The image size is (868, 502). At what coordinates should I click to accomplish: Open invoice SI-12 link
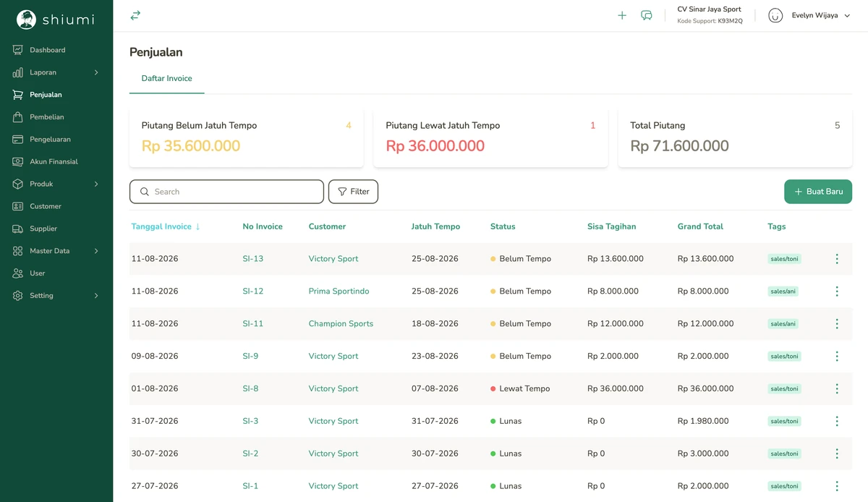coord(253,292)
